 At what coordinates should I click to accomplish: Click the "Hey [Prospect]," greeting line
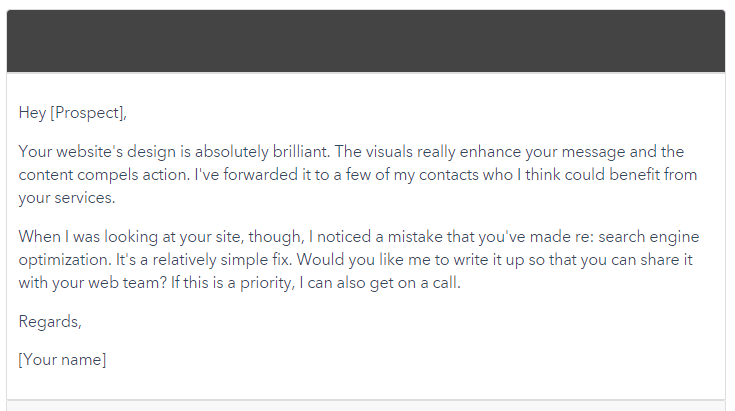pos(73,113)
